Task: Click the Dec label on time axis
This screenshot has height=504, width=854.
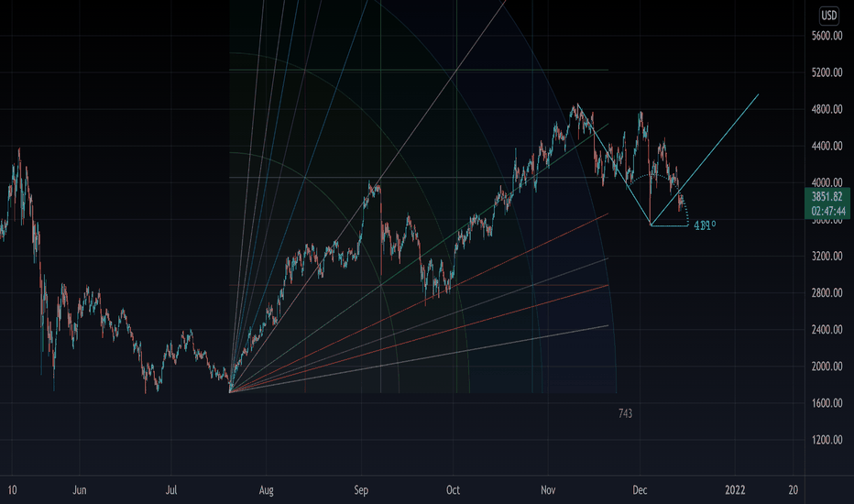Action: click(x=640, y=490)
